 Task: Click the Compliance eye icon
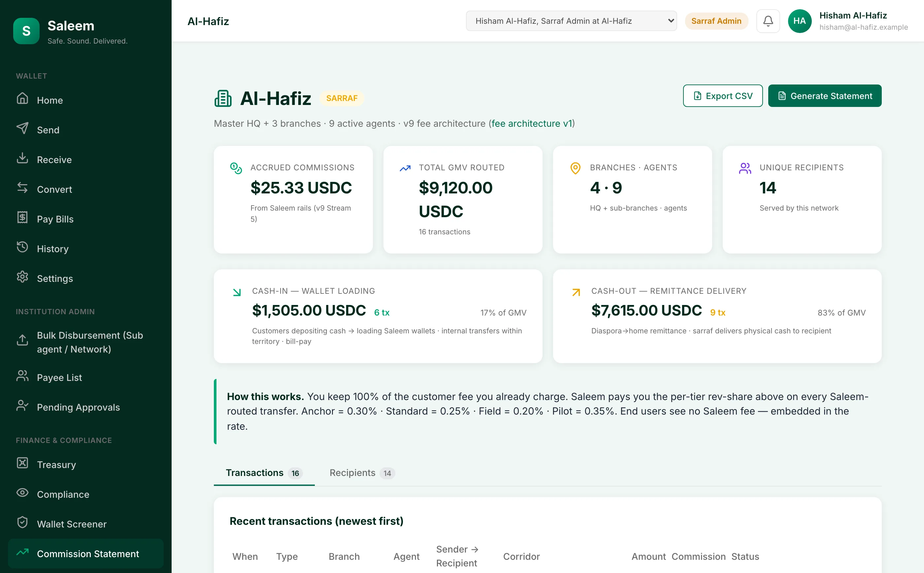tap(22, 493)
